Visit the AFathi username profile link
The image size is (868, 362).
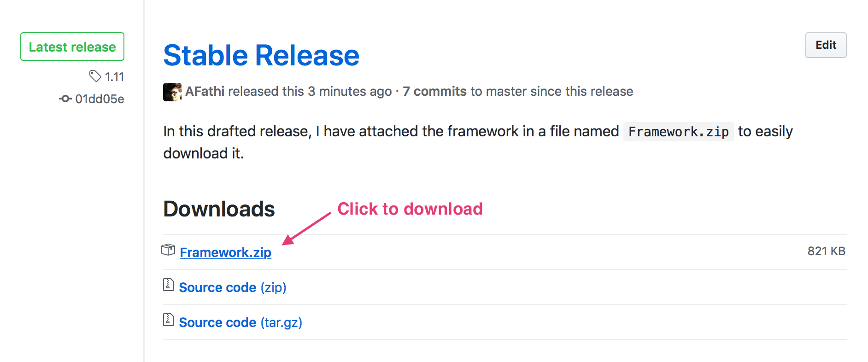[x=205, y=91]
